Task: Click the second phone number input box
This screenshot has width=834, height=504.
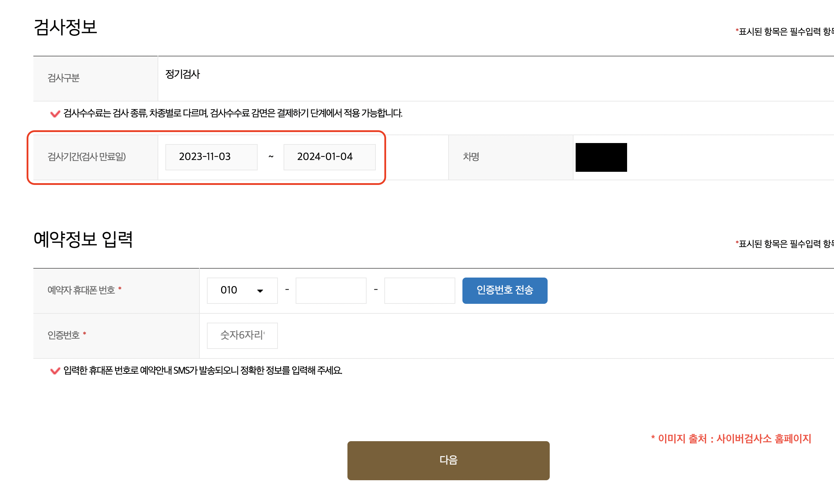Action: [x=419, y=290]
